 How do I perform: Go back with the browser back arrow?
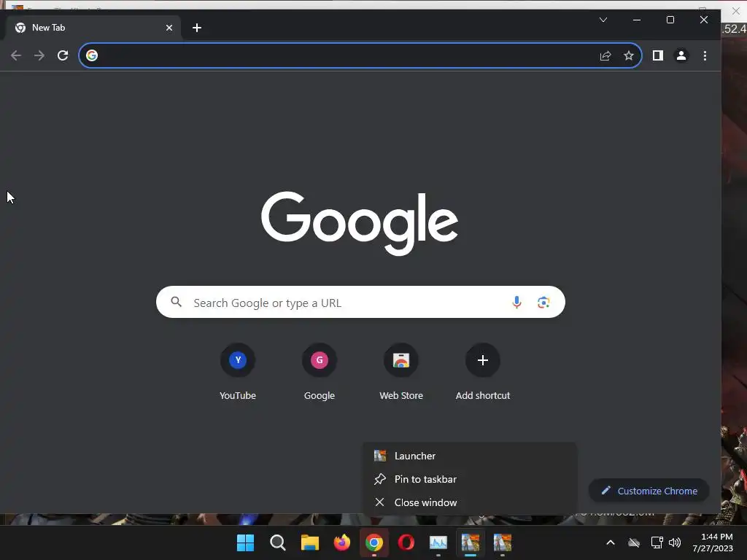(16, 55)
